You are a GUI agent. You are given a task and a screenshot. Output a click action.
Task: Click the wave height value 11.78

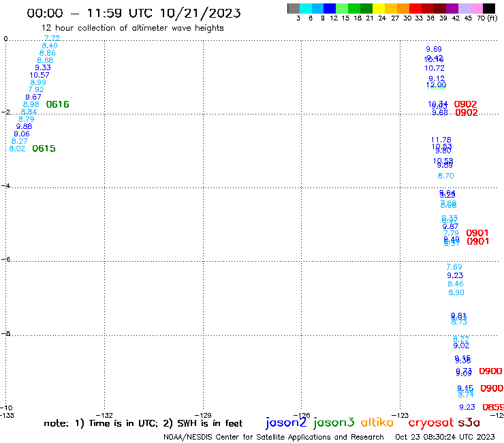441,140
